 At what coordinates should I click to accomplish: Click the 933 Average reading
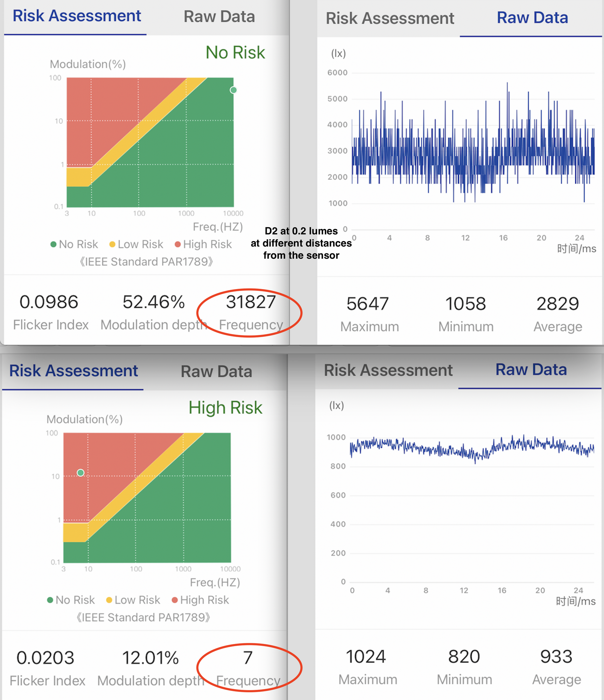(556, 657)
